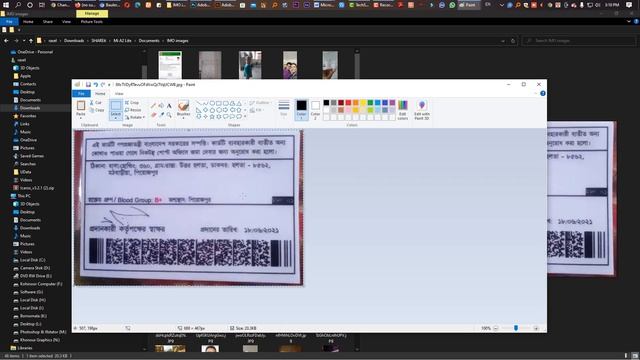Select the Fill with color bucket tool

[161, 106]
